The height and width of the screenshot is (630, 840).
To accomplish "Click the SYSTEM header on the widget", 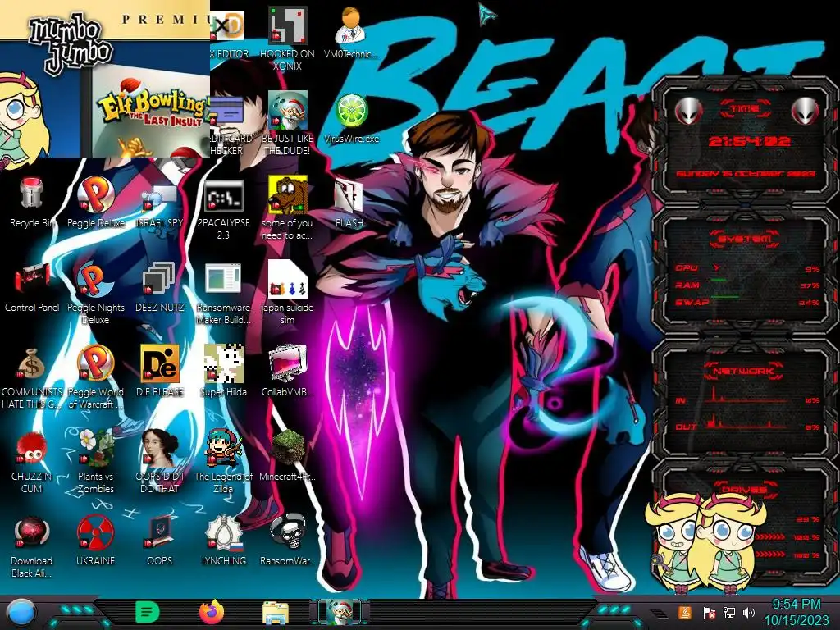I will point(745,239).
